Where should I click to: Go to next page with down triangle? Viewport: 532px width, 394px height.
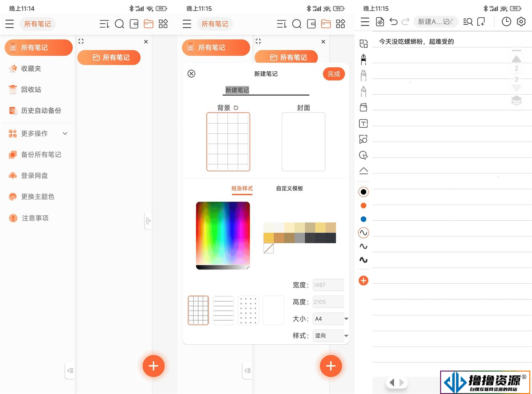(x=516, y=88)
